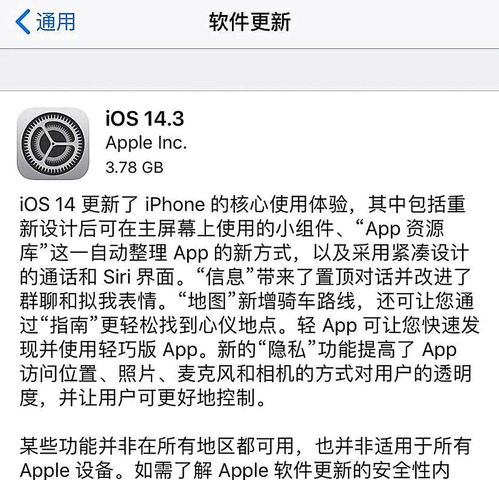499x480 pixels.
Task: Tap the 3.78 GB download size
Action: click(134, 167)
